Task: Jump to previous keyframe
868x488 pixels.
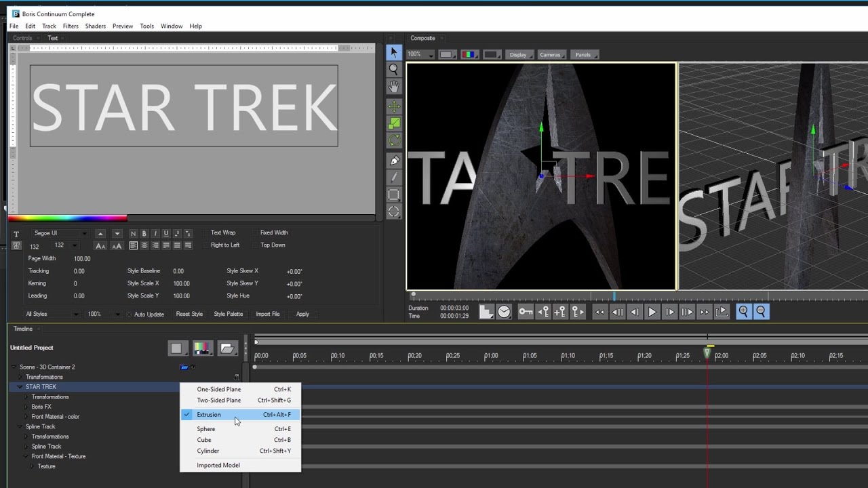Action: tap(543, 312)
